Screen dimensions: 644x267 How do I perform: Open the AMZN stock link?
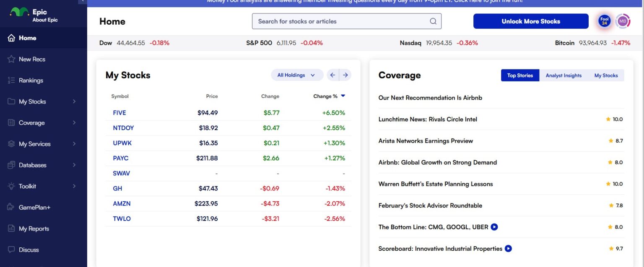122,203
